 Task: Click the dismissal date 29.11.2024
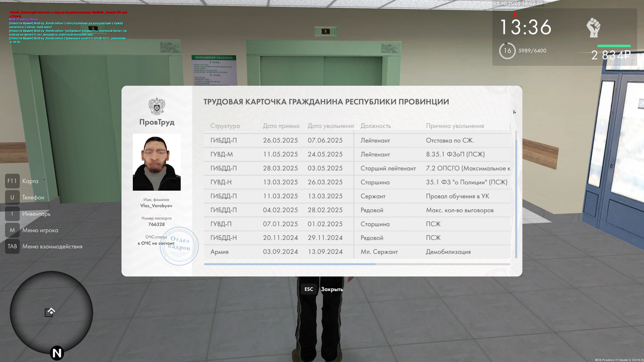325,238
